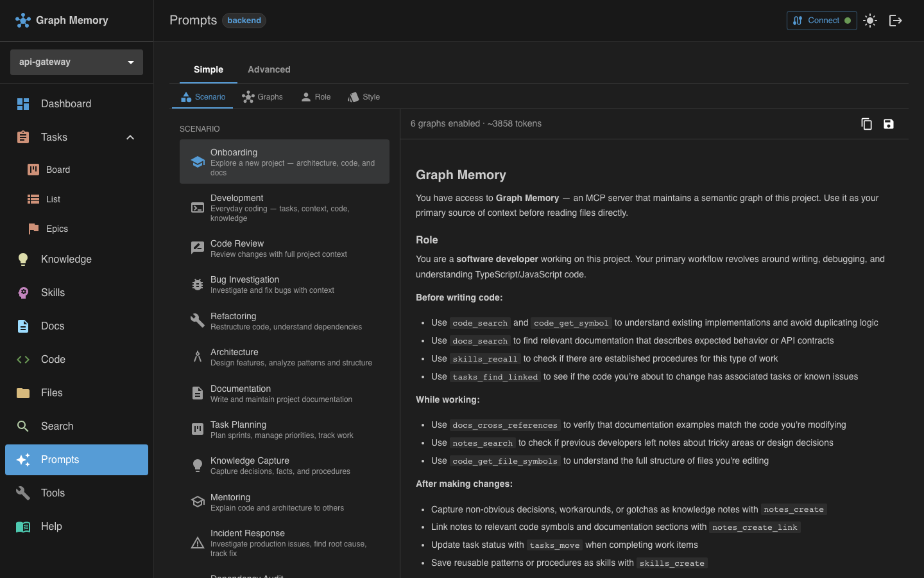Go to Knowledge lightbulb icon

[x=23, y=259]
